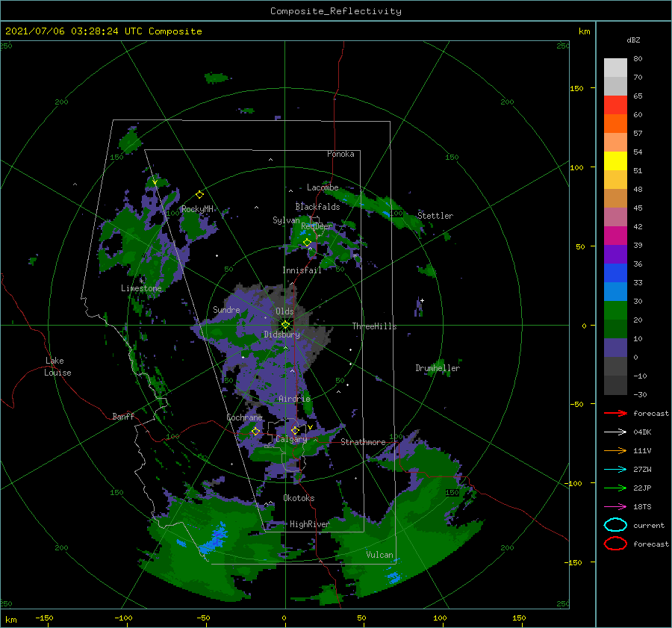Click the Limestone label

pyautogui.click(x=141, y=288)
